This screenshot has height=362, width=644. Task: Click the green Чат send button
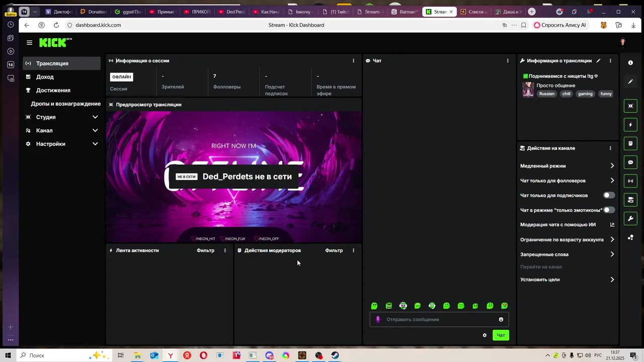[x=501, y=335]
